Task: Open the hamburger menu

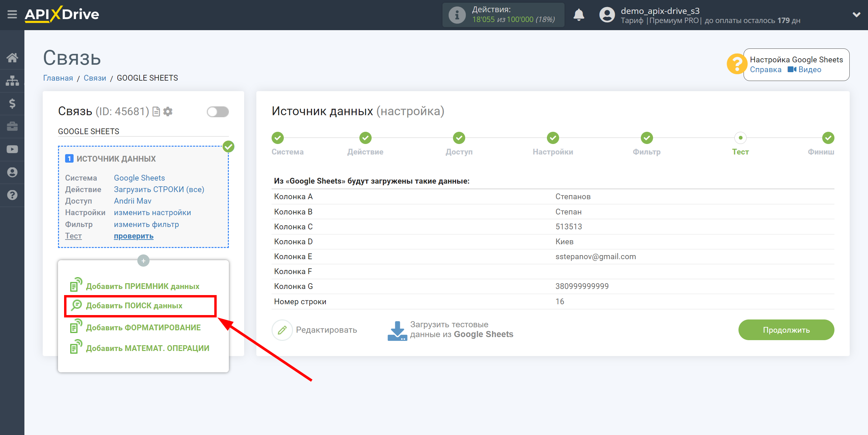Action: click(x=12, y=15)
